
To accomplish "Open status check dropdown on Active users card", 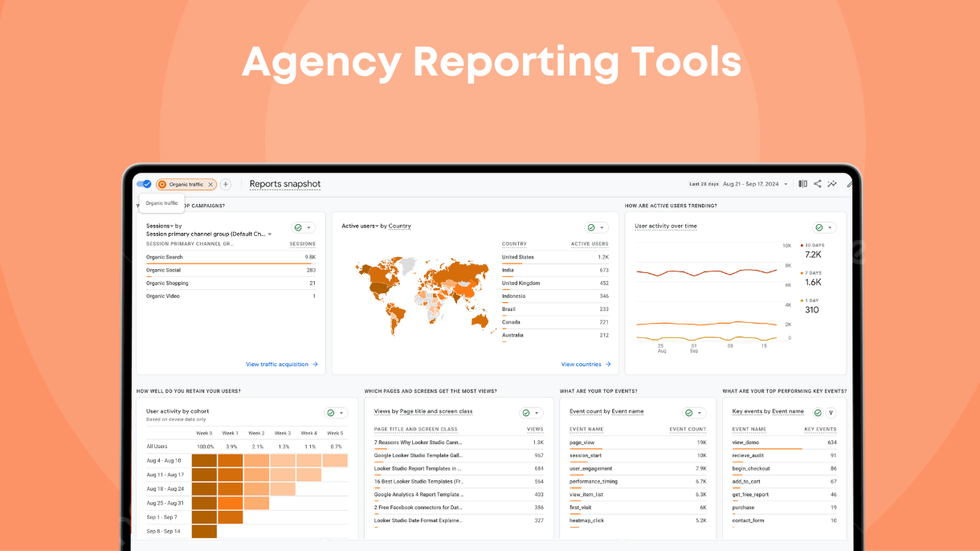I will click(596, 228).
